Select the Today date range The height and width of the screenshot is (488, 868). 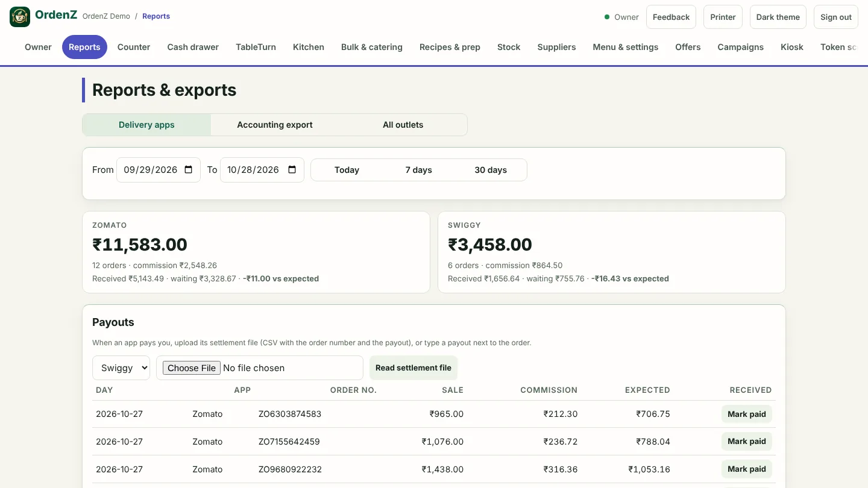coord(347,170)
